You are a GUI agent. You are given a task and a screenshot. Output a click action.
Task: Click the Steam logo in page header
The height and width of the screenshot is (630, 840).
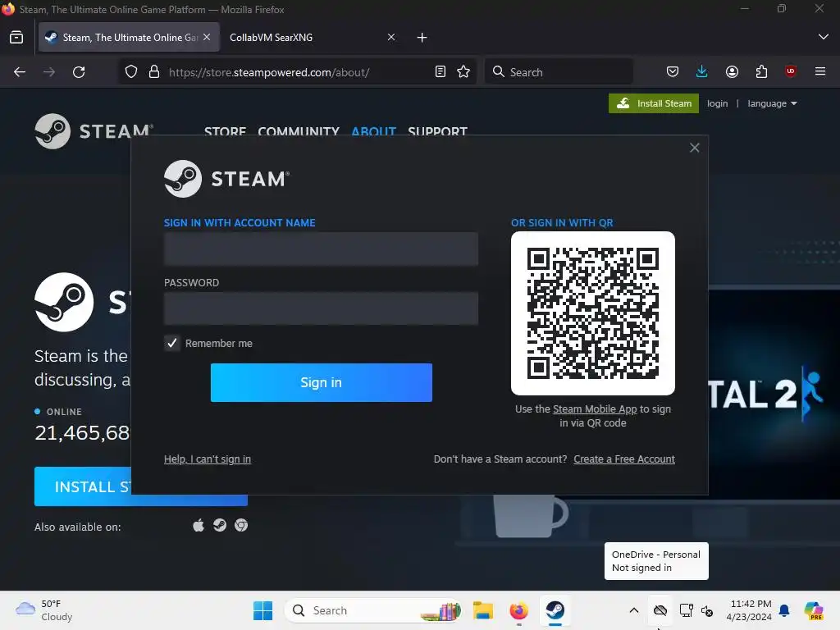click(x=94, y=131)
